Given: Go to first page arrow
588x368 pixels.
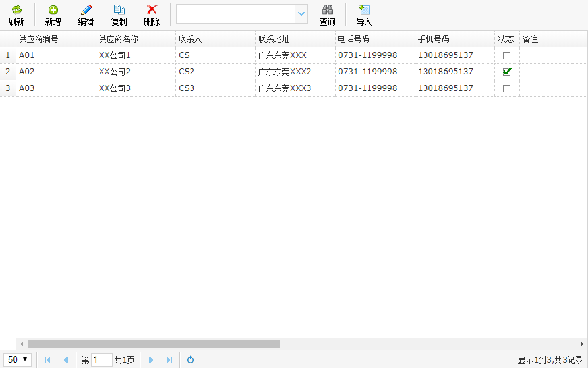Looking at the screenshot, I should (x=47, y=359).
